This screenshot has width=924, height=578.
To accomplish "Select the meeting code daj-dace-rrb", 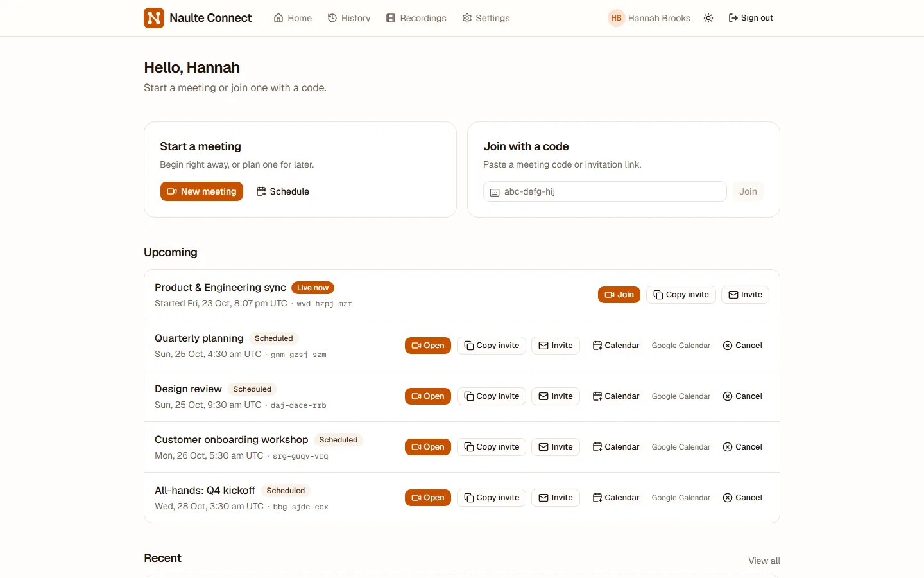I will (298, 405).
